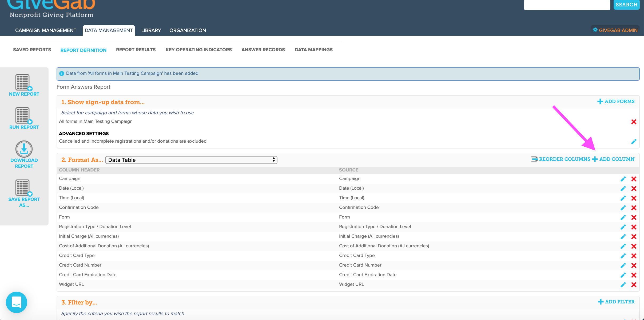Edit the Time (Local) column
Viewport: 644px width, 320px height.
[623, 198]
